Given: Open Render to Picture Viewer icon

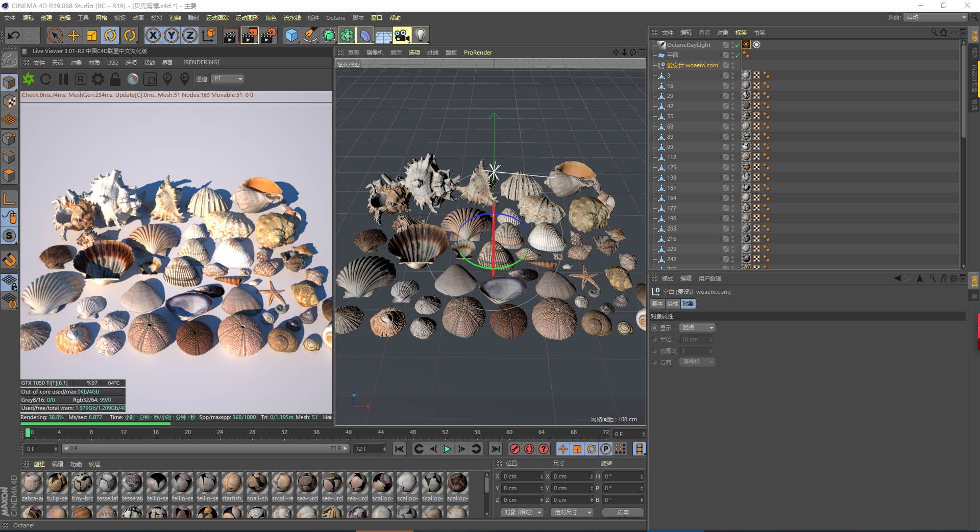Looking at the screenshot, I should pos(250,35).
